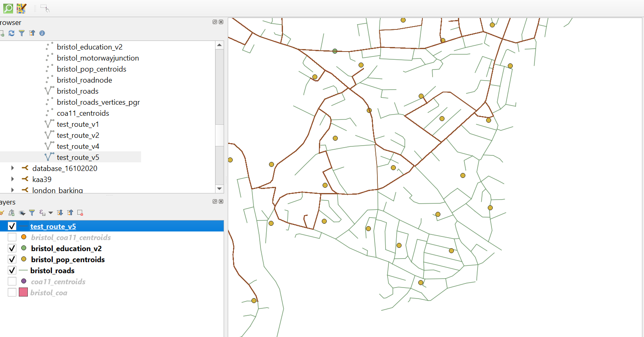Screen dimensions: 644x337
Task: Filter legend by expression icon
Action: (43, 213)
